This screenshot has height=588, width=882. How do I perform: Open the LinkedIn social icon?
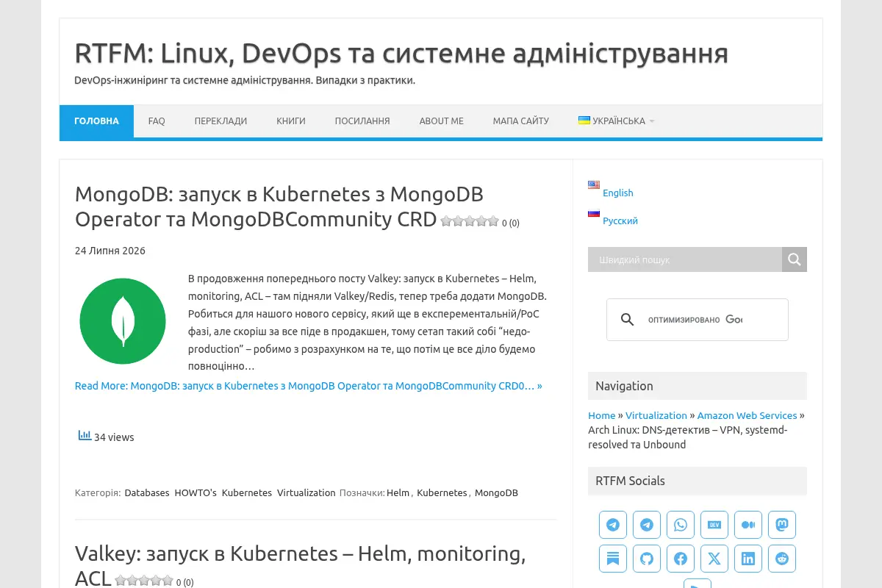point(748,559)
